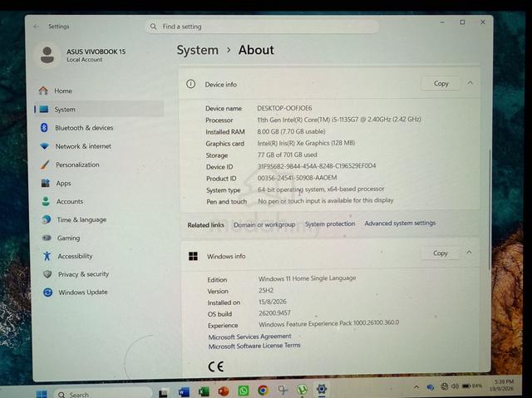Select the OS build 26200.9457 value
The width and height of the screenshot is (532, 398).
(274, 313)
